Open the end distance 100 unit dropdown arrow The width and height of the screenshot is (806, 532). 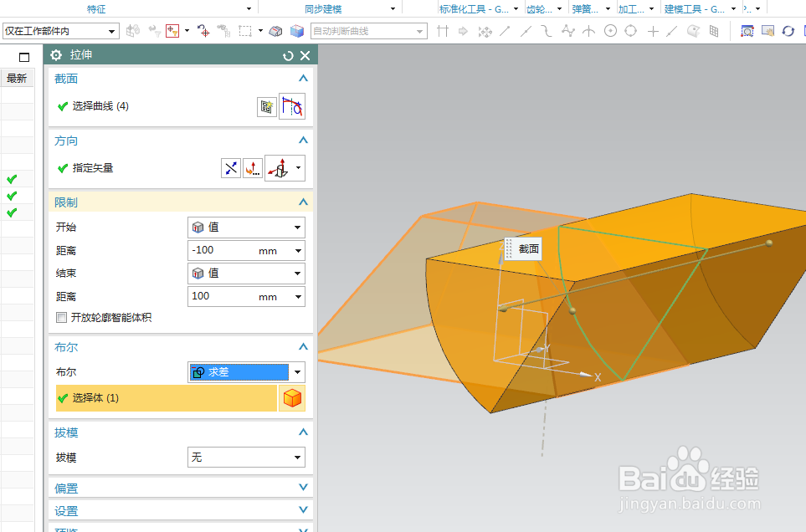pyautogui.click(x=298, y=297)
